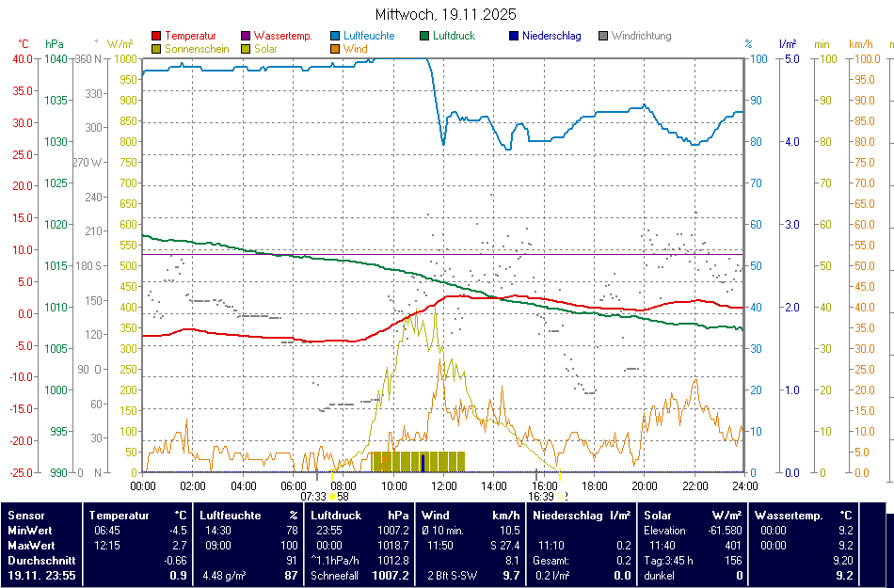
Task: Click the Sonnenschein legend swatch
Action: coord(155,49)
